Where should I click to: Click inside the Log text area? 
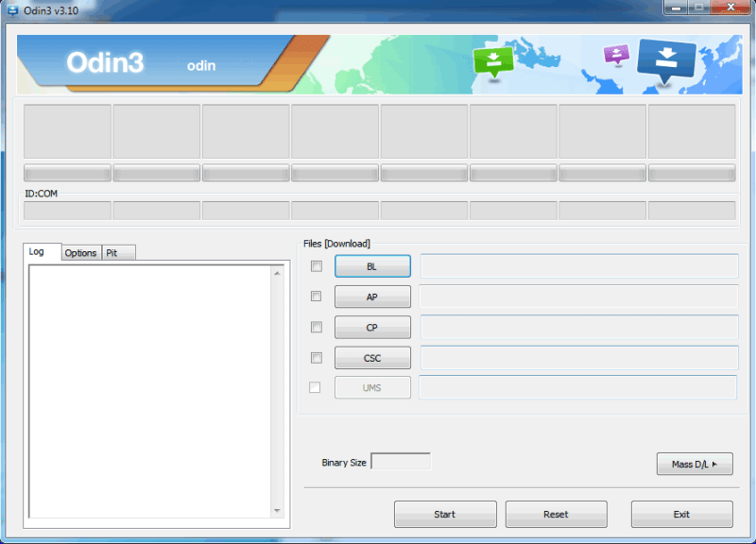tap(150, 392)
